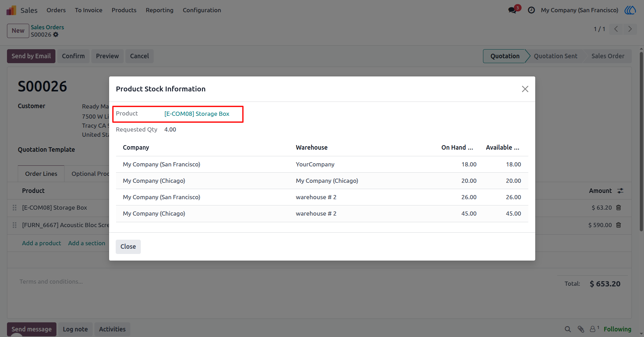This screenshot has width=644, height=337.
Task: Click the Close button in the dialog
Action: pyautogui.click(x=128, y=247)
